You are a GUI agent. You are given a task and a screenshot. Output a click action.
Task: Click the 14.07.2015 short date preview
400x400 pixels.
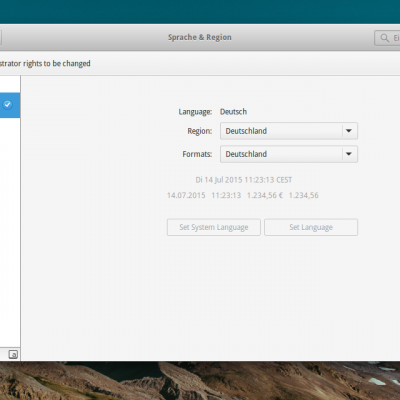[x=186, y=195]
